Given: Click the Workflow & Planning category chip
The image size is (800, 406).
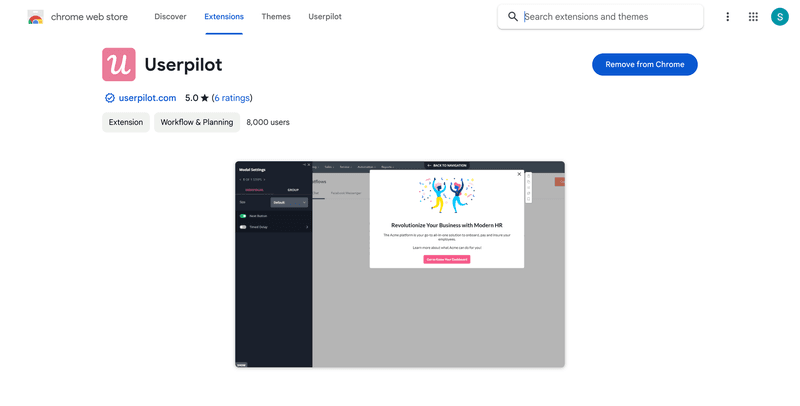Looking at the screenshot, I should [197, 122].
